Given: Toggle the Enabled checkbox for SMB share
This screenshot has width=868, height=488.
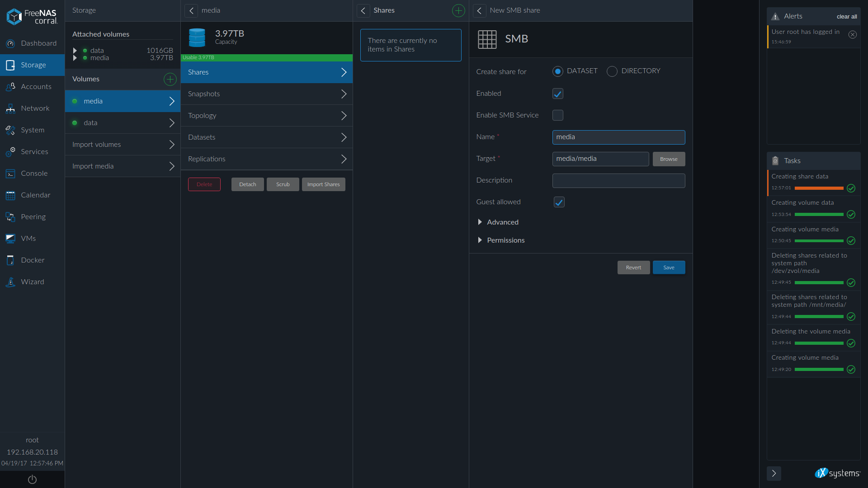Looking at the screenshot, I should point(558,94).
